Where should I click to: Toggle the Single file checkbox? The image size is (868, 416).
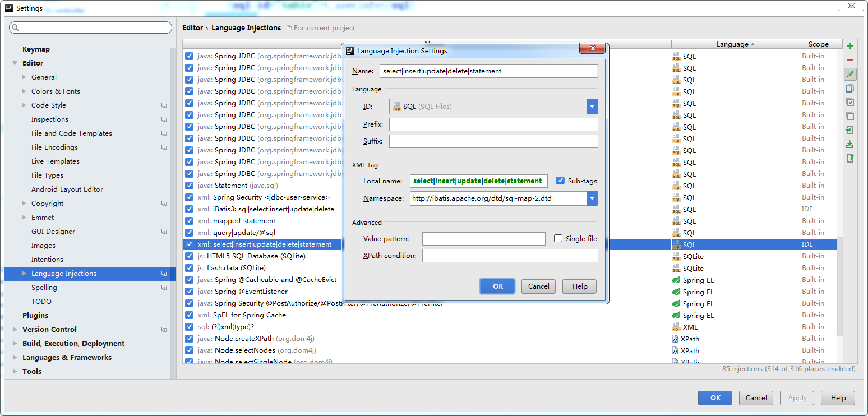pos(558,238)
